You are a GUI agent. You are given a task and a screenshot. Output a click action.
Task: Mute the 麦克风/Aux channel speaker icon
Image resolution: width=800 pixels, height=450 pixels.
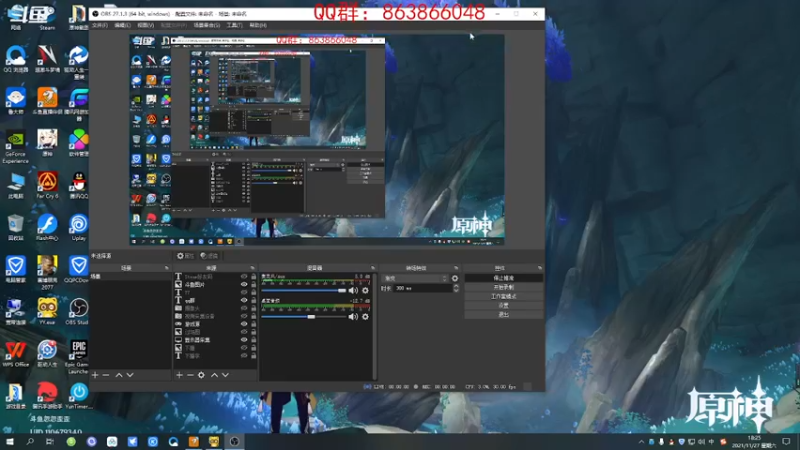tap(353, 290)
